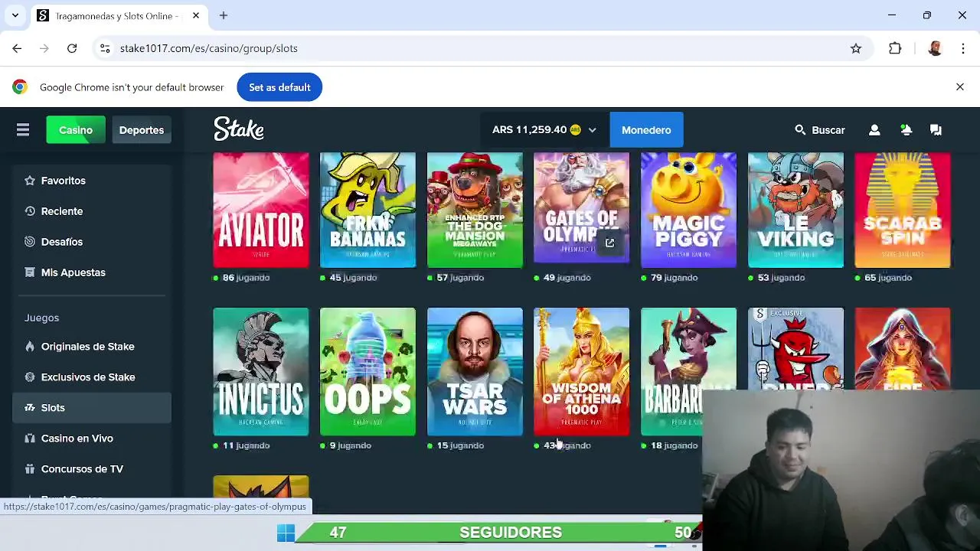Click the Buscar search icon

click(x=800, y=130)
